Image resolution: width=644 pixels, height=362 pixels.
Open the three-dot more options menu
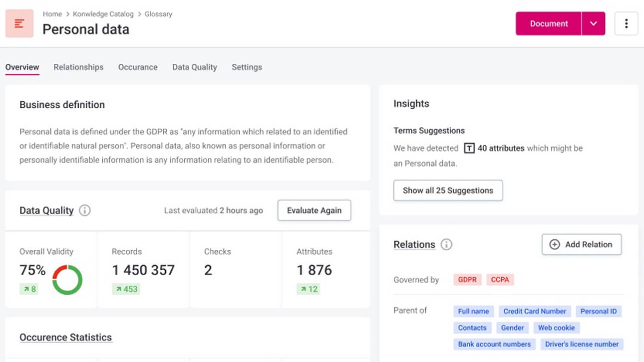click(x=626, y=23)
